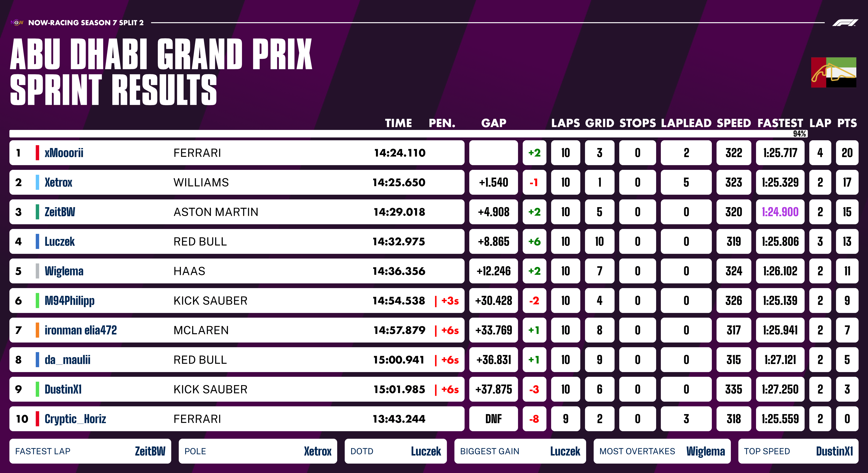Select the Abu Dhabi track flag image

click(833, 72)
